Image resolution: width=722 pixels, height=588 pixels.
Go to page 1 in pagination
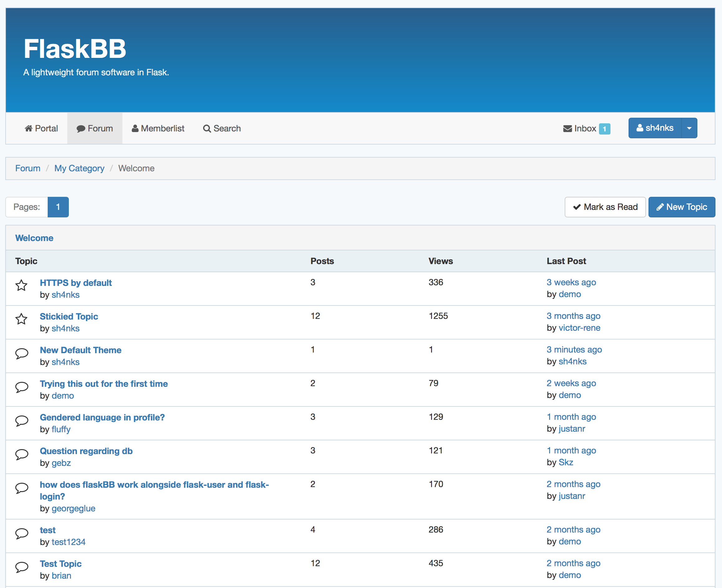(x=58, y=207)
